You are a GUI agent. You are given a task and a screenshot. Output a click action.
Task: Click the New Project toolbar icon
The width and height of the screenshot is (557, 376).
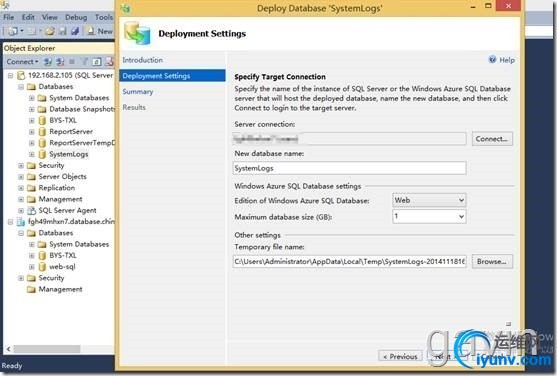click(x=13, y=31)
